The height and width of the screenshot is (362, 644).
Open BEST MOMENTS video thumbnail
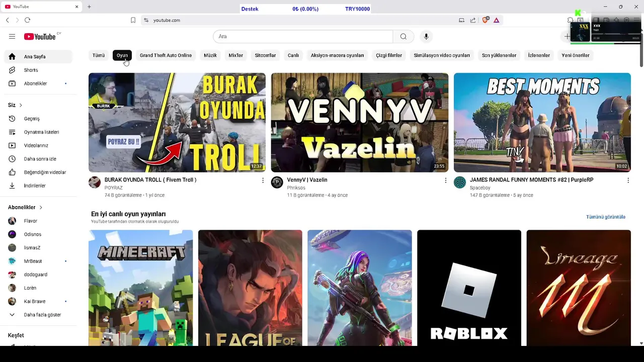(542, 123)
